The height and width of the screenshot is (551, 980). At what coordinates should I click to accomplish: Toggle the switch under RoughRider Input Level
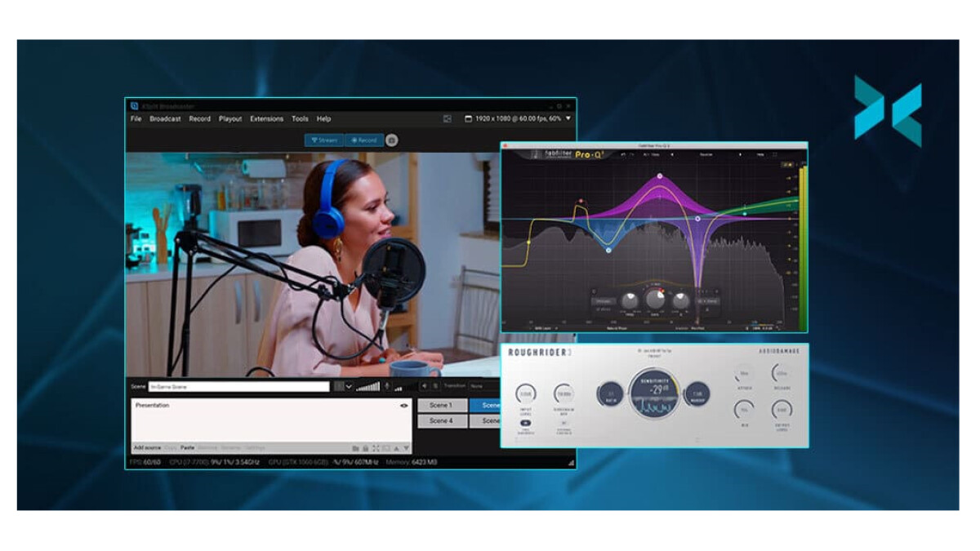pyautogui.click(x=526, y=423)
